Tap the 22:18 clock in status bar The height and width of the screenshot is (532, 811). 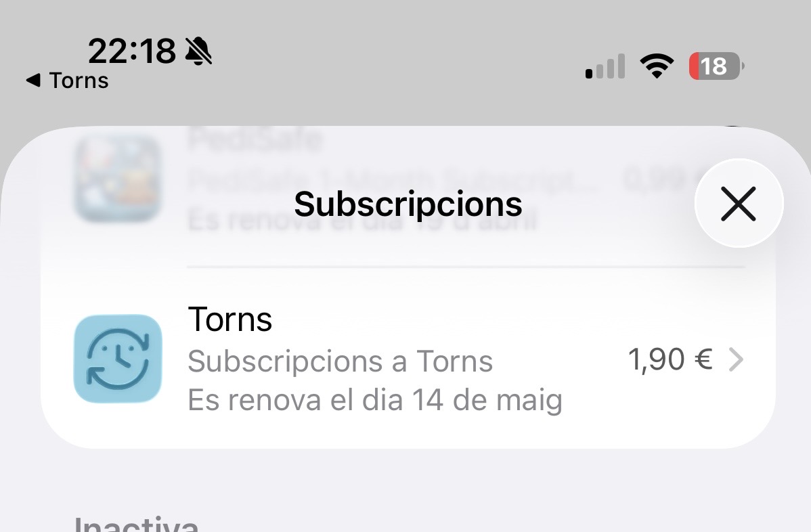(x=132, y=51)
